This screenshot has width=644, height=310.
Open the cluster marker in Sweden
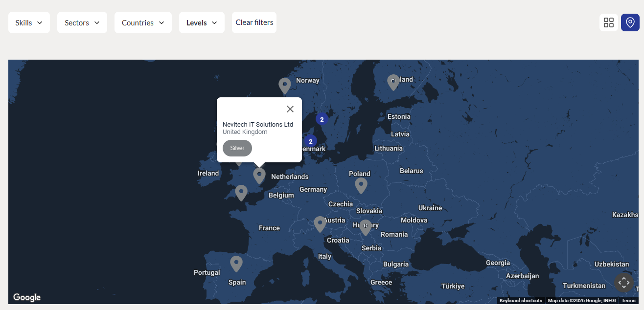322,119
